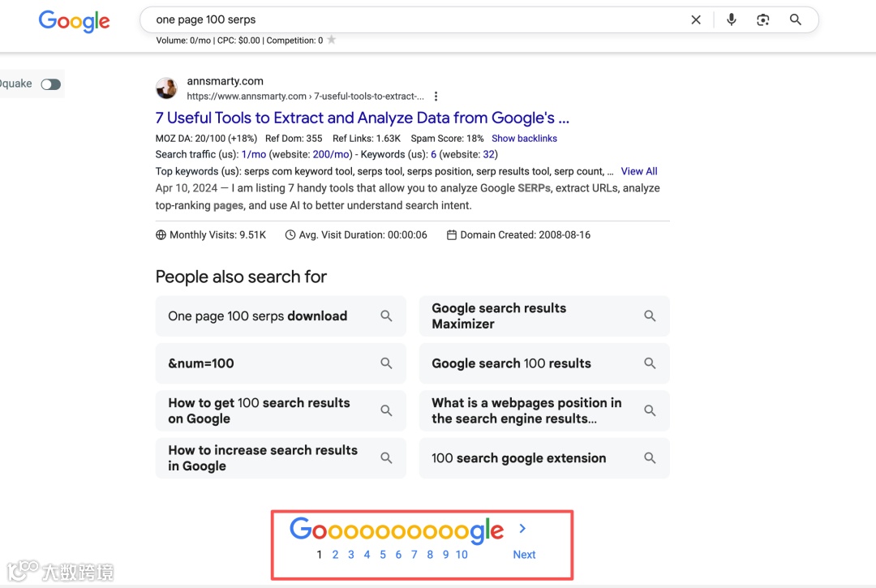Click the magnifier search button
The width and height of the screenshot is (876, 588).
(796, 20)
